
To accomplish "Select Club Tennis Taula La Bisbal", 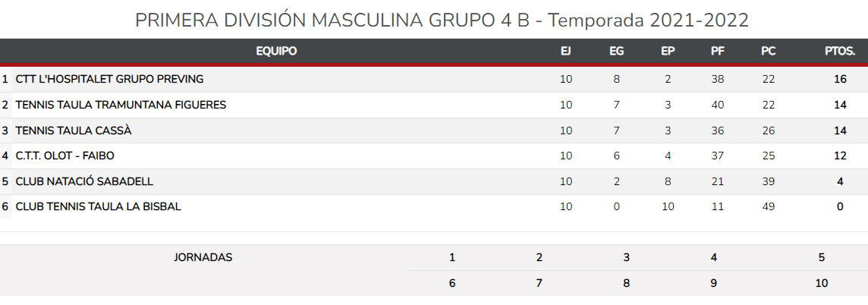I will (98, 206).
